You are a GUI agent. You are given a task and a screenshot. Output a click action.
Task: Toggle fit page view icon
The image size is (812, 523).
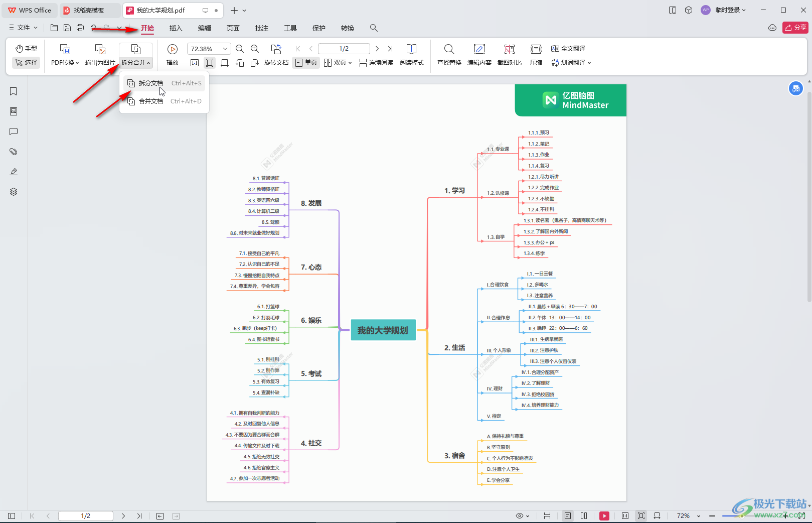[x=210, y=63]
